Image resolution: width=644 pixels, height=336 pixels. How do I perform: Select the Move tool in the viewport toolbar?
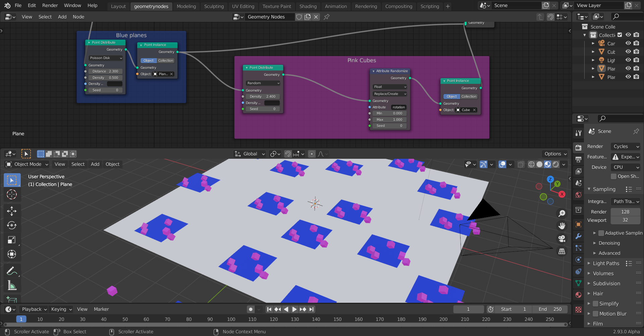pos(12,211)
